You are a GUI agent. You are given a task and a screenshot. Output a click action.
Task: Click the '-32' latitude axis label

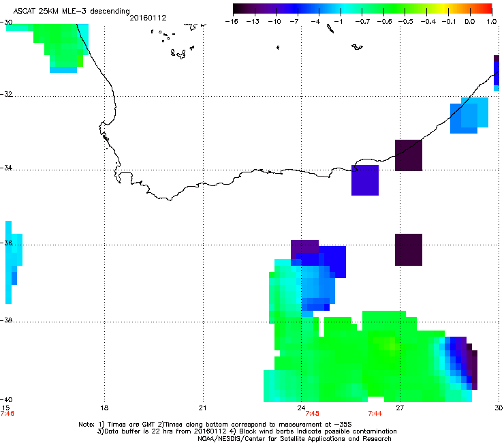(6, 94)
